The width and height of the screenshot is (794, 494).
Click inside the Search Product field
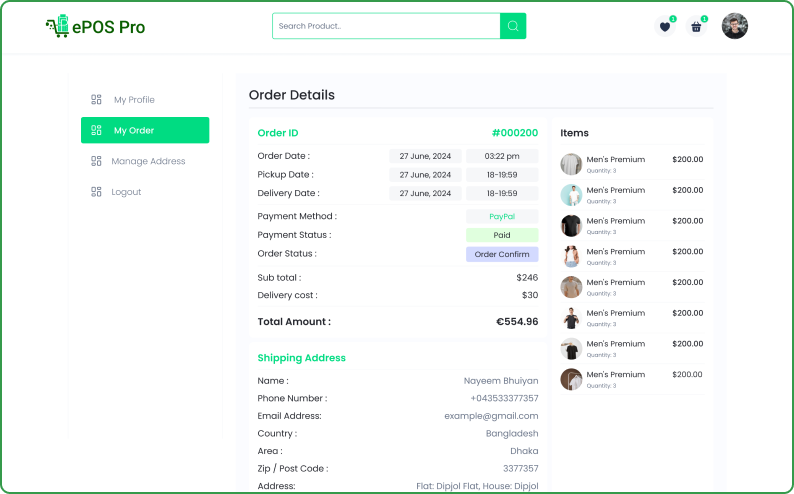[x=385, y=26]
